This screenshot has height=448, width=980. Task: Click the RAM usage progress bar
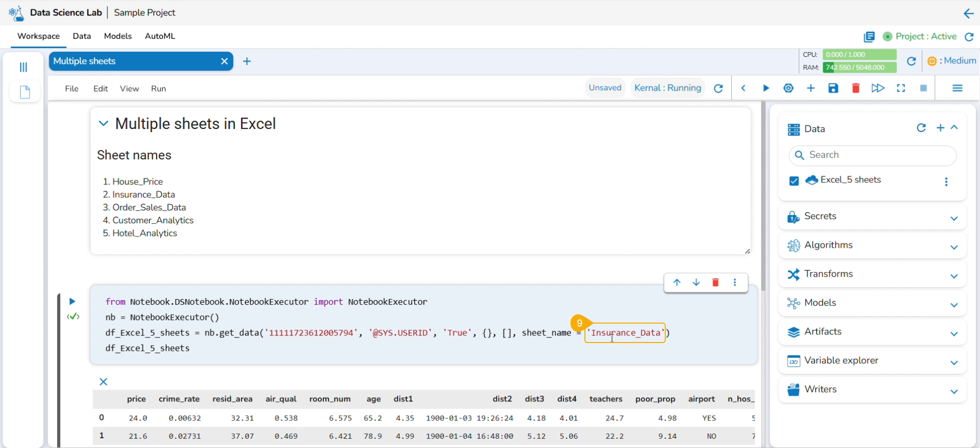(x=859, y=67)
